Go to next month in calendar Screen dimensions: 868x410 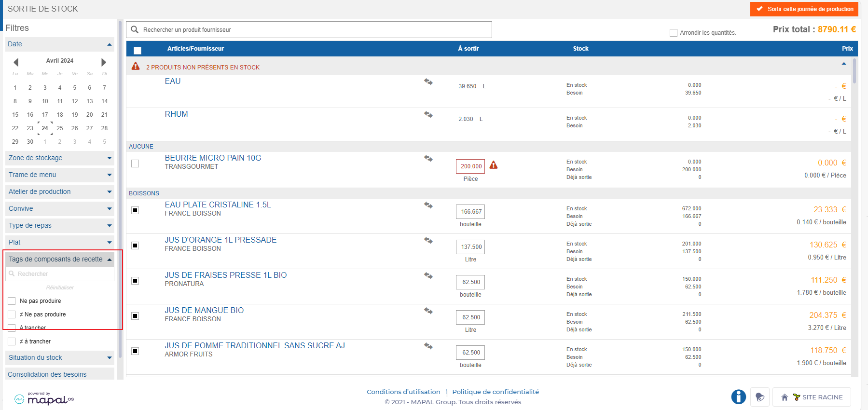pyautogui.click(x=104, y=62)
